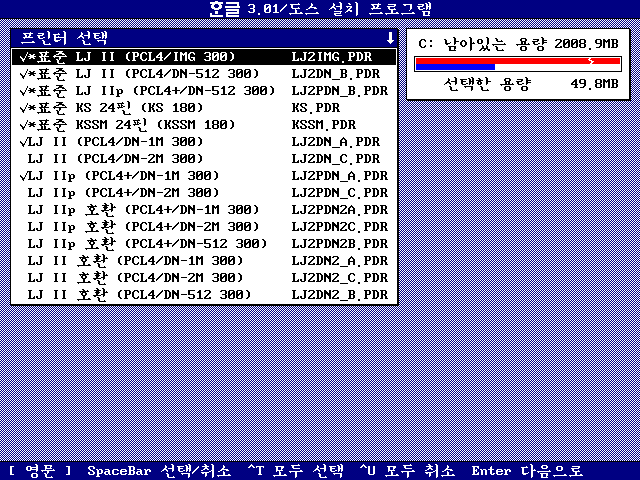Select LJ IIp 호환 (PCL4+/DN-512 300) row

coord(204,244)
